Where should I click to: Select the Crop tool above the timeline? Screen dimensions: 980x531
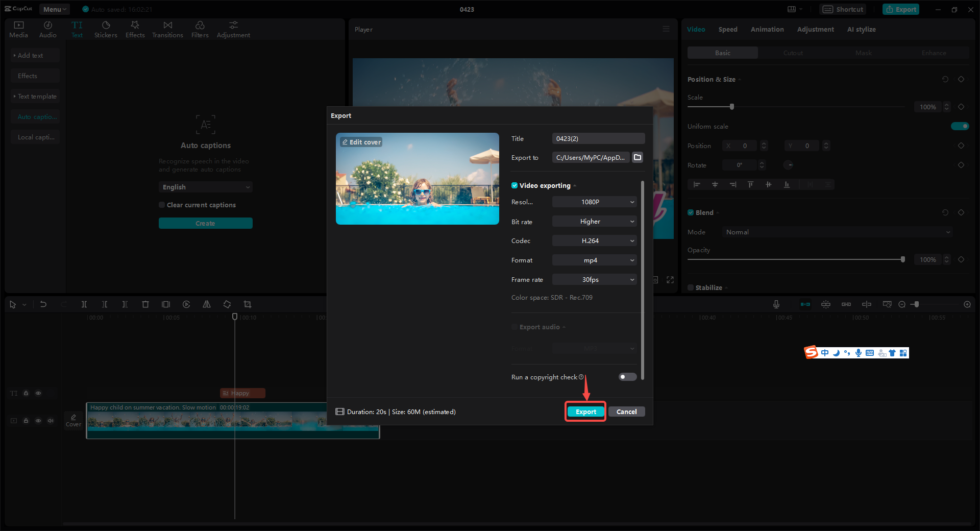(x=248, y=304)
